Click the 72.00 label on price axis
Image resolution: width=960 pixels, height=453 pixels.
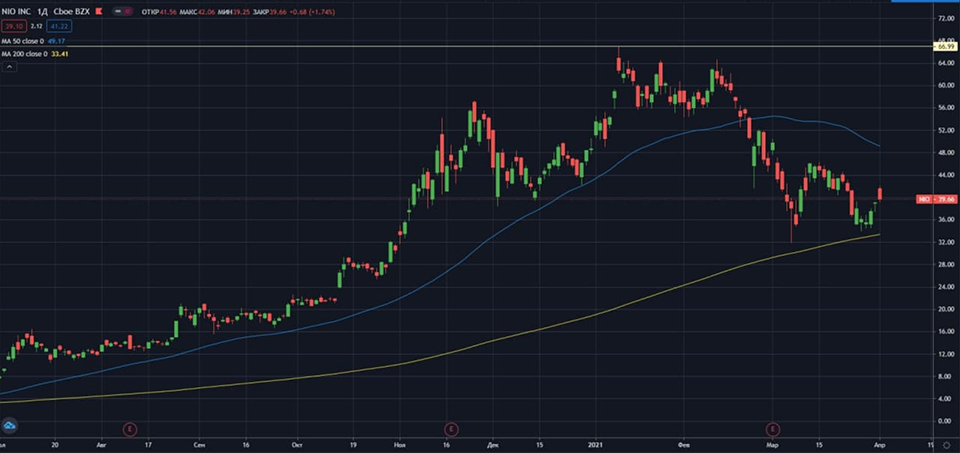[943, 18]
